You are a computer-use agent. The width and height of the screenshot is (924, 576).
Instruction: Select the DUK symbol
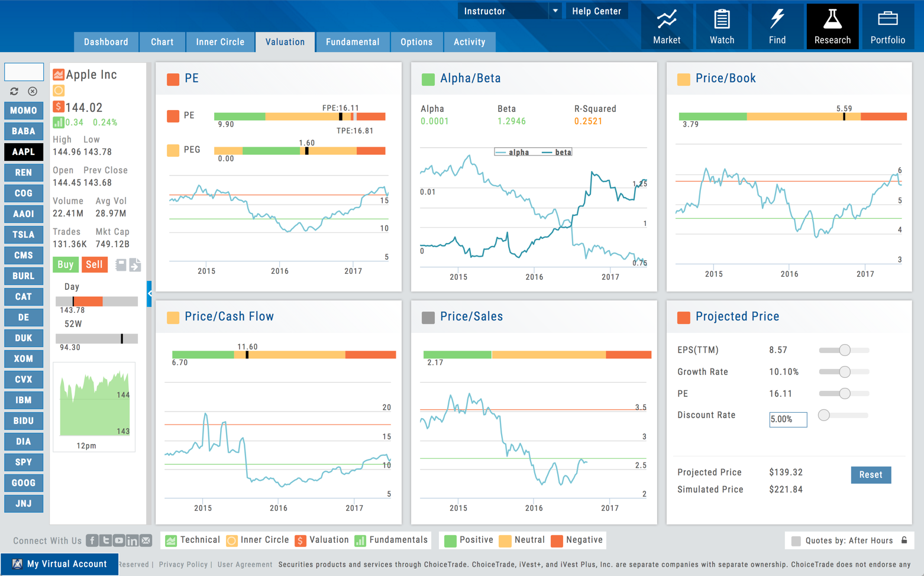[x=24, y=338]
